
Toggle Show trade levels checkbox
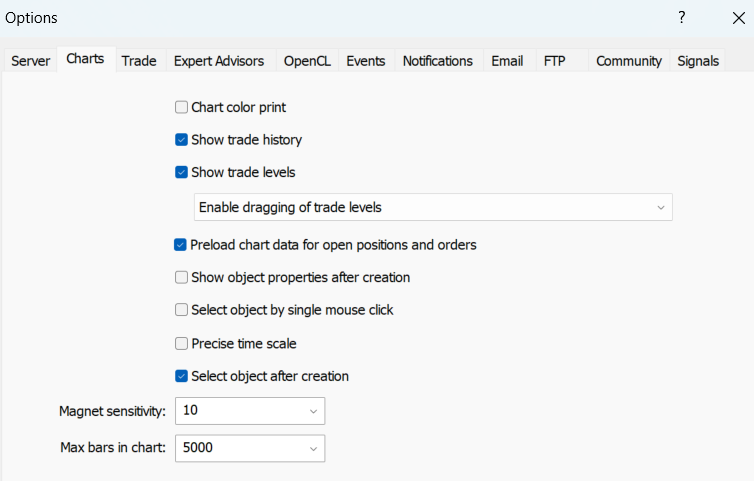(181, 172)
